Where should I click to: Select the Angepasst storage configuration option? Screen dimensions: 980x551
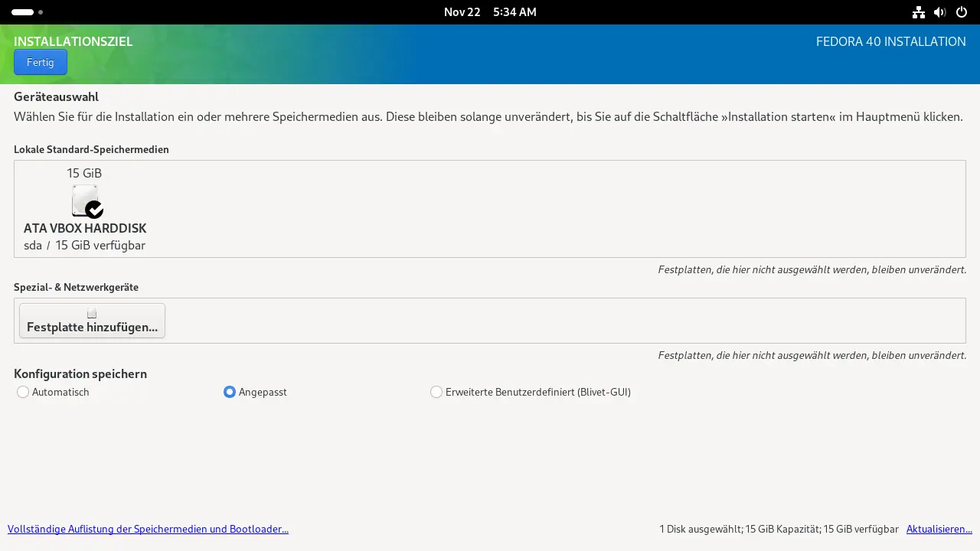tap(230, 392)
